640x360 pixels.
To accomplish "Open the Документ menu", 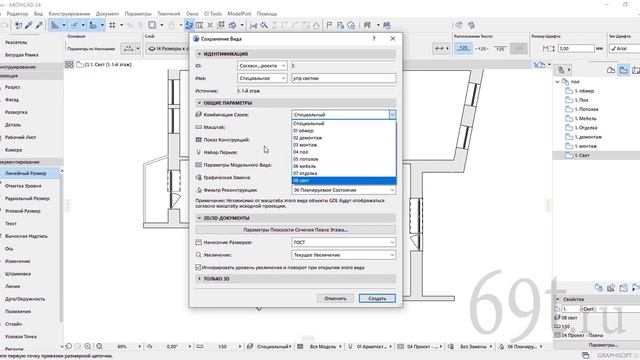I will click(107, 13).
